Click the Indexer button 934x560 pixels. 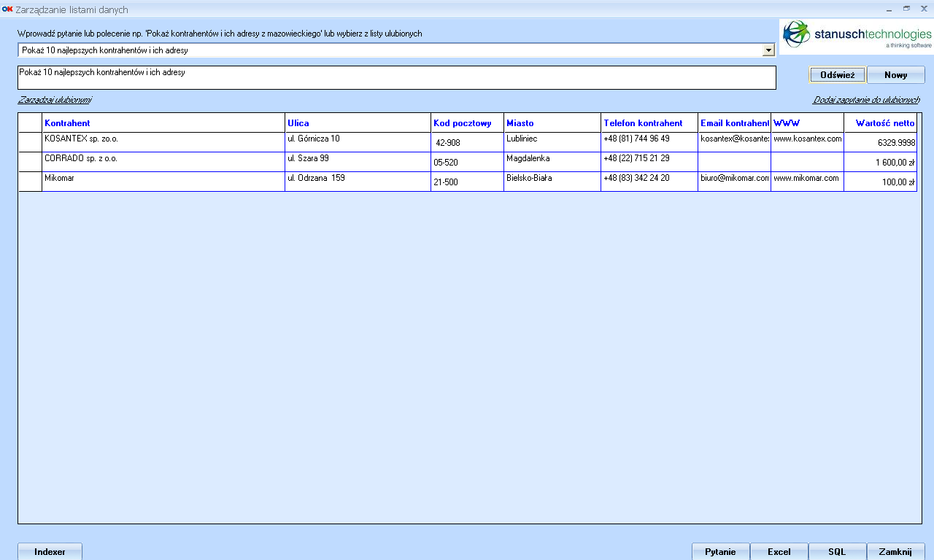(x=50, y=552)
